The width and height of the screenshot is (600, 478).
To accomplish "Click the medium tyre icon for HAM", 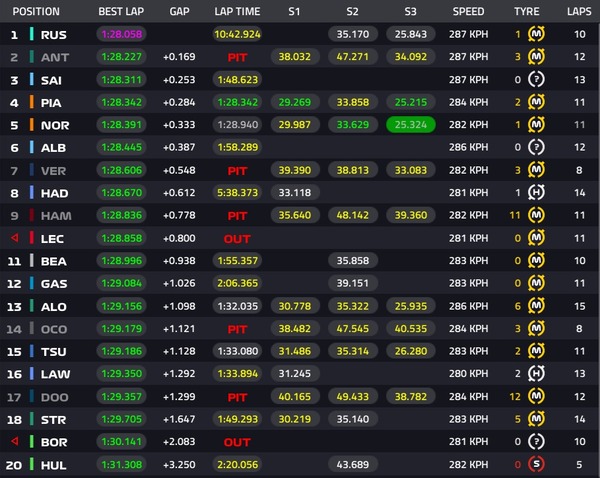I will (x=536, y=215).
